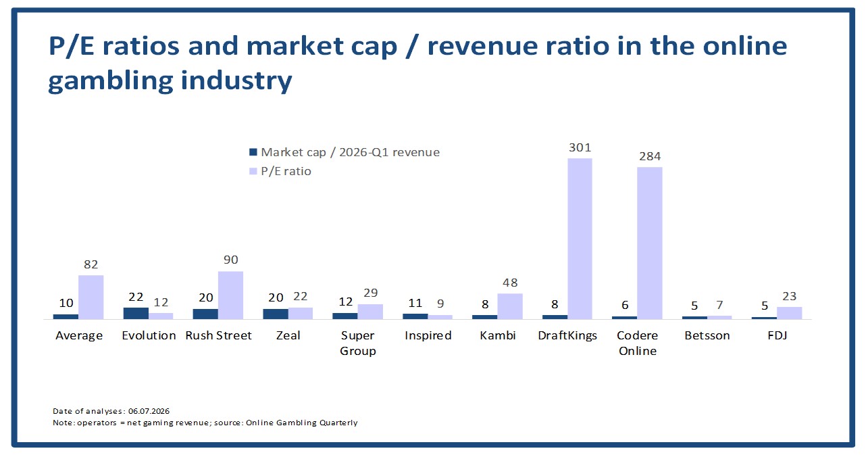The height and width of the screenshot is (455, 868).
Task: Select the '7' data label for Betsson
Action: coord(719,305)
